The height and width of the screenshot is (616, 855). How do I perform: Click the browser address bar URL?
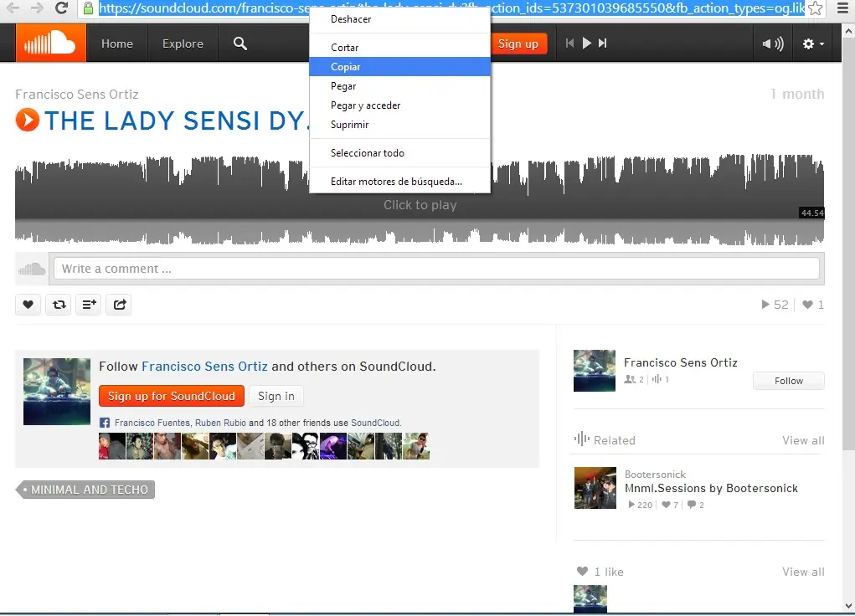point(451,8)
